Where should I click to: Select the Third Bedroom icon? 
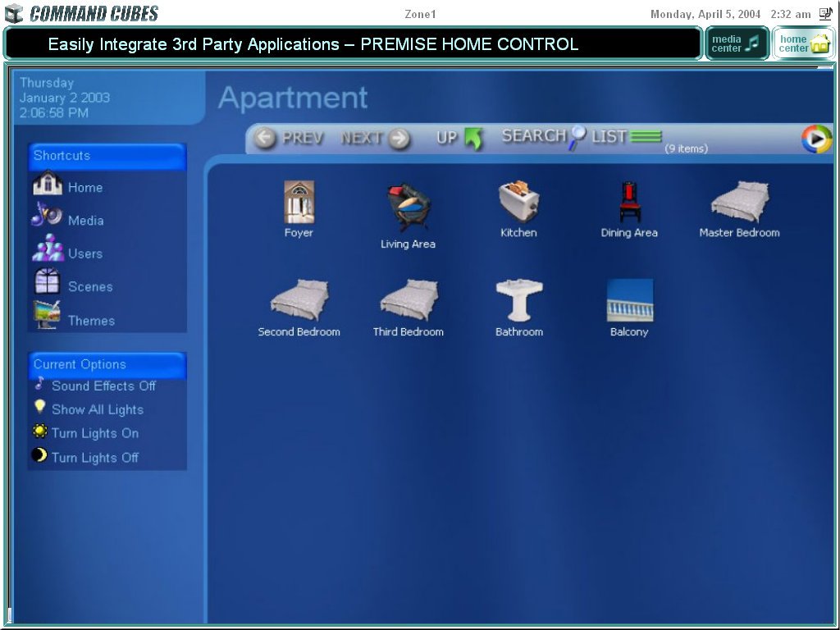click(409, 301)
